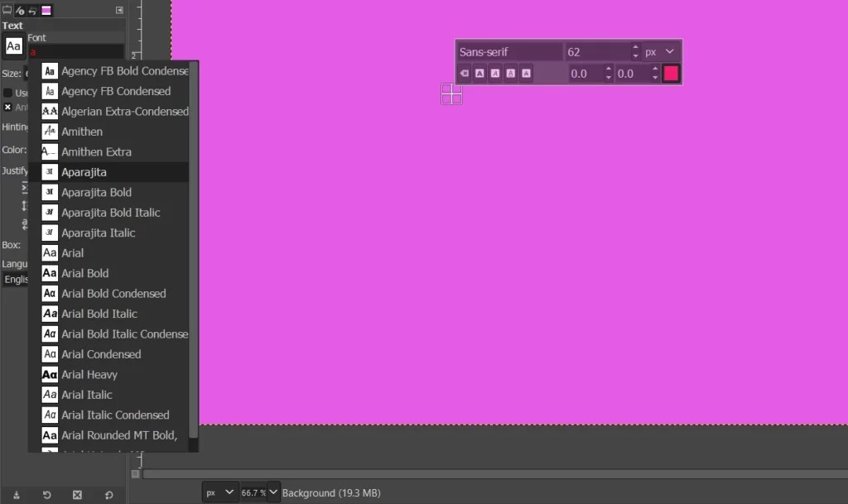Click the reset-to-defaults button at panel bottom
The height and width of the screenshot is (504, 848).
click(108, 494)
